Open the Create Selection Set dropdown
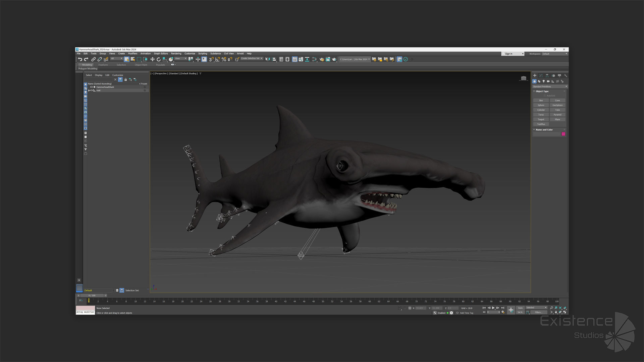The height and width of the screenshot is (362, 644). pyautogui.click(x=252, y=59)
